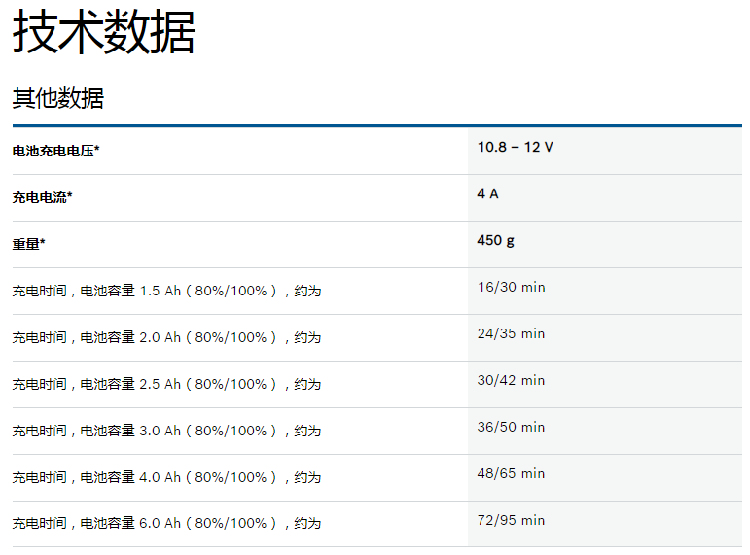Click the 1.5 Ah charging time label
The image size is (750, 555).
coord(166,291)
